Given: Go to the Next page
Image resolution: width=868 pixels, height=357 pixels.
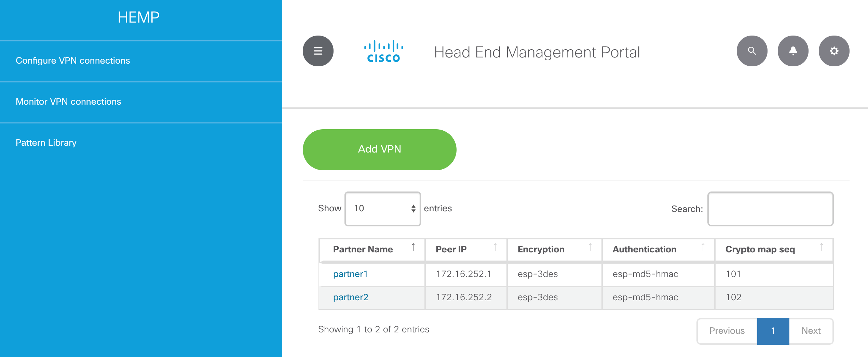Looking at the screenshot, I should click(x=811, y=331).
